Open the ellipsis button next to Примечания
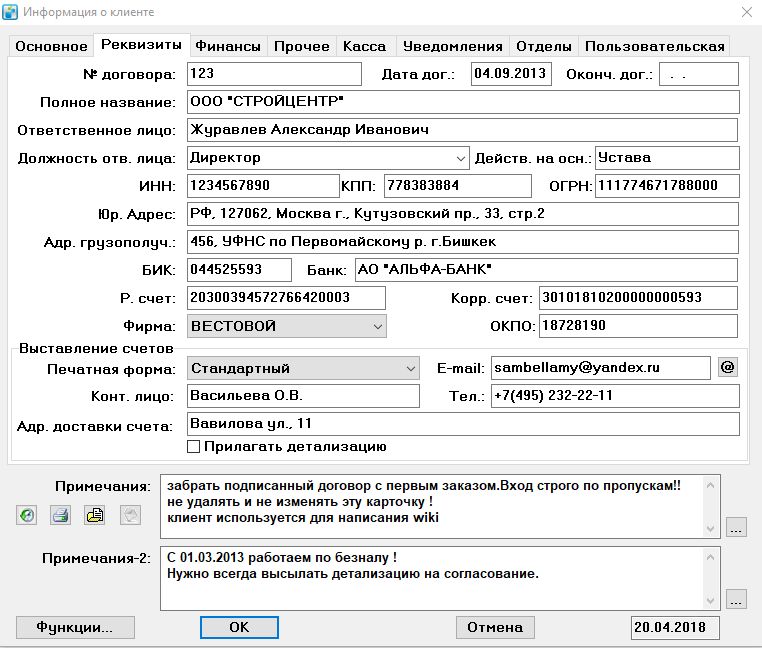Image resolution: width=762 pixels, height=648 pixels. [x=736, y=527]
